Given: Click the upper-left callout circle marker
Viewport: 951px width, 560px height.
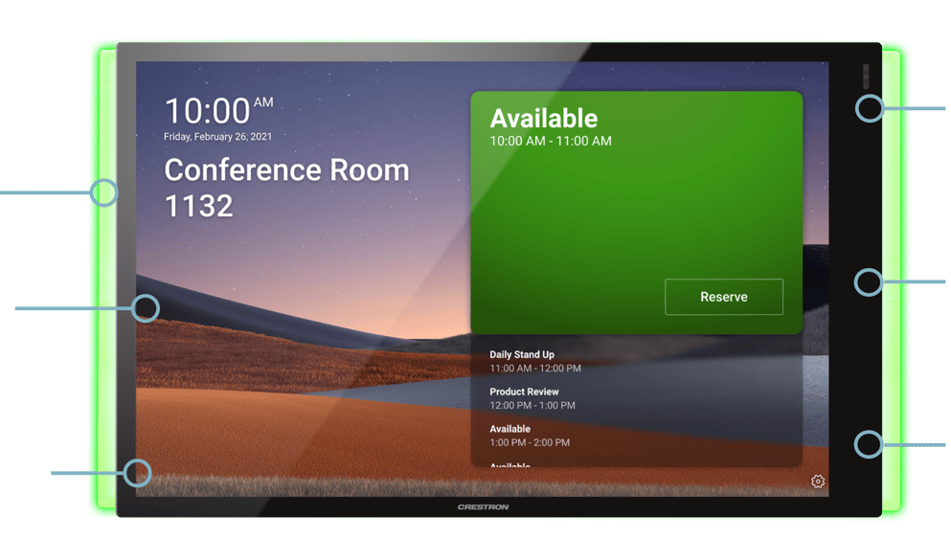Looking at the screenshot, I should (x=103, y=192).
